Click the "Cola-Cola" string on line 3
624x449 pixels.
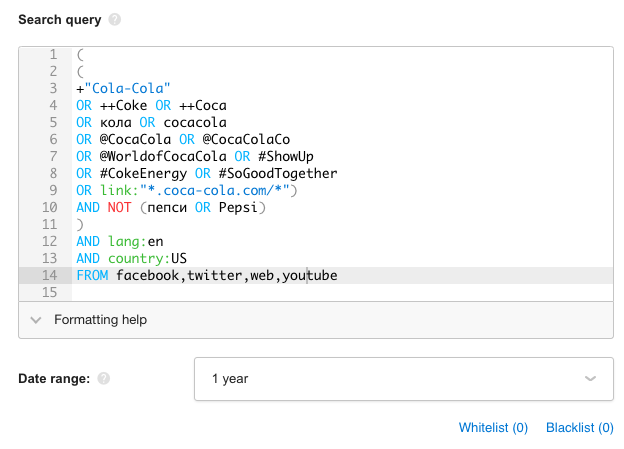127,88
